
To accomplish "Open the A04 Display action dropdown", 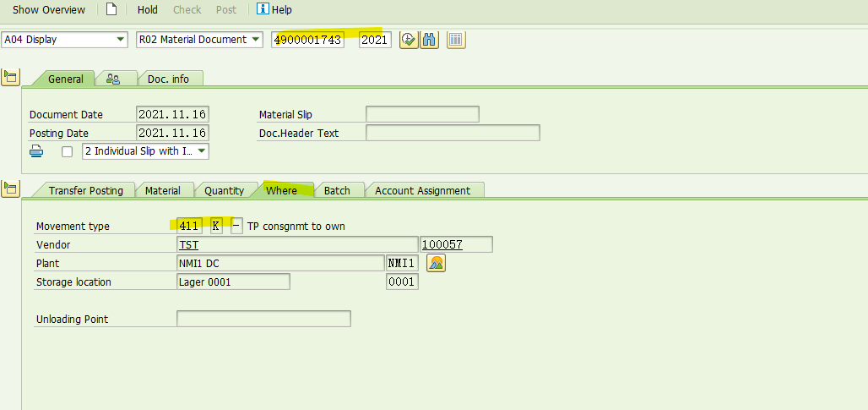I will [x=65, y=40].
